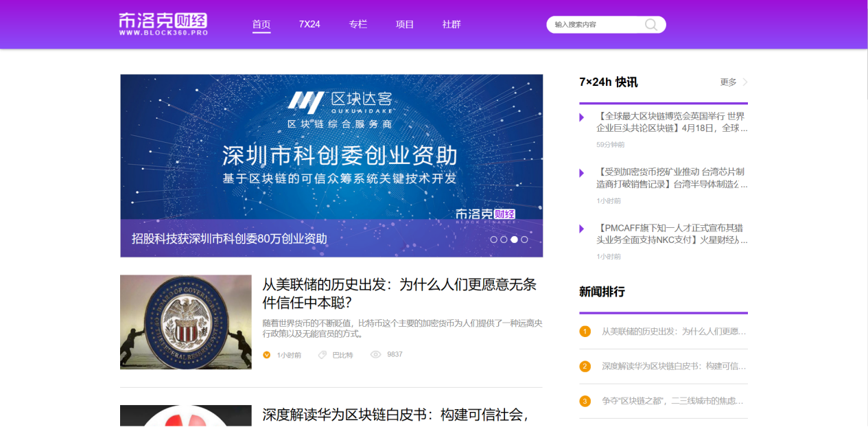Click the 新闻排行 heading
Image resolution: width=868 pixels, height=427 pixels.
602,292
